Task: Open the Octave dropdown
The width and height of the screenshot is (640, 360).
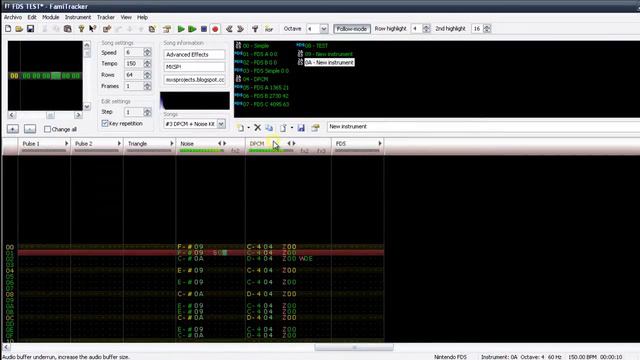Action: [323, 29]
